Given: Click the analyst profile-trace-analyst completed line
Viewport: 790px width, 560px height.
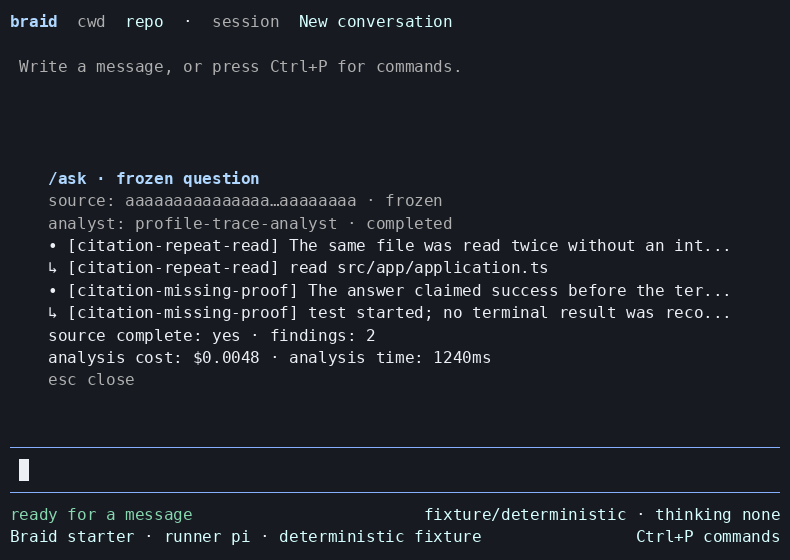Looking at the screenshot, I should coord(250,223).
